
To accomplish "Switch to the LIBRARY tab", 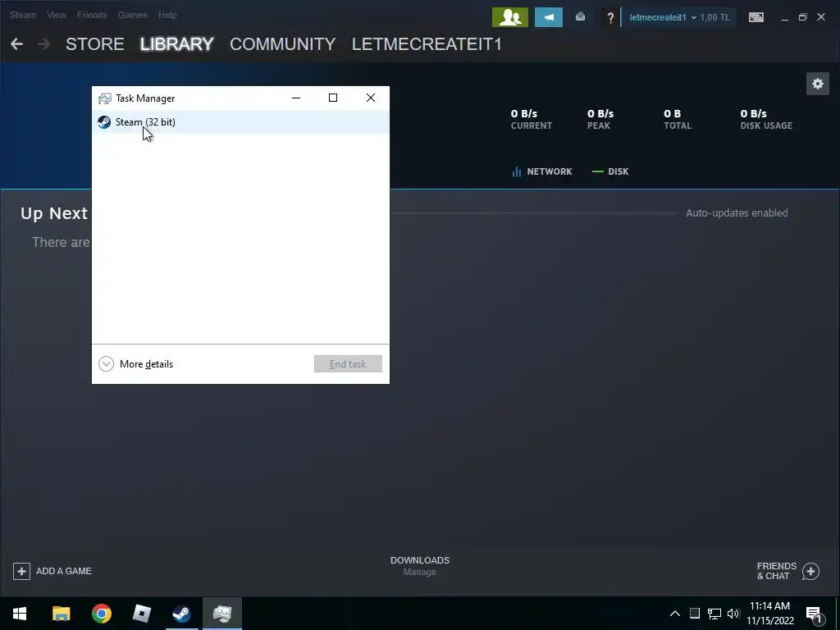I will pyautogui.click(x=177, y=44).
